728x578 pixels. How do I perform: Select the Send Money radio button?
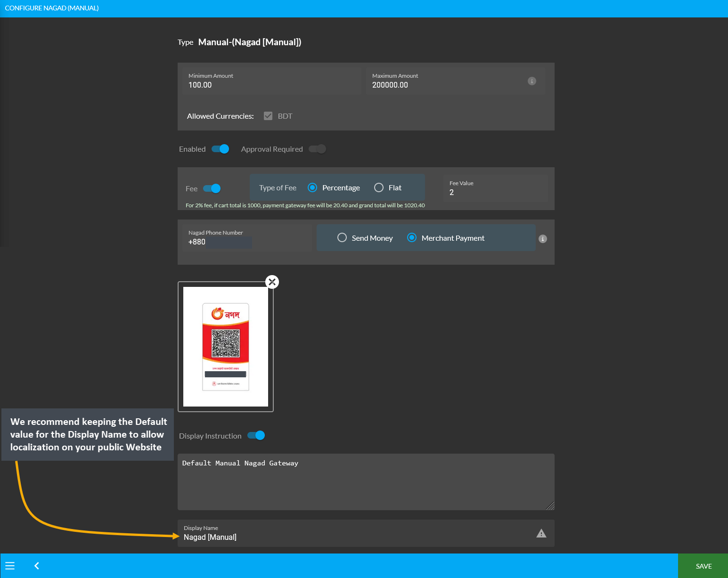(x=342, y=238)
